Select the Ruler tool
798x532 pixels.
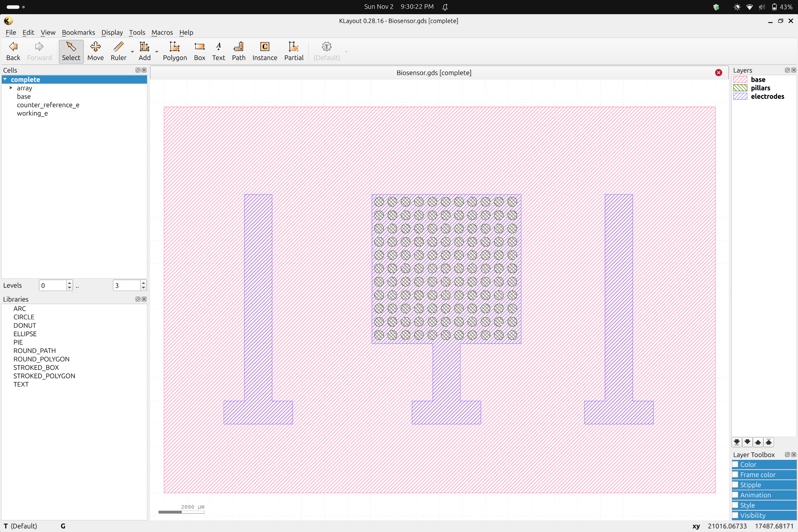tap(118, 51)
